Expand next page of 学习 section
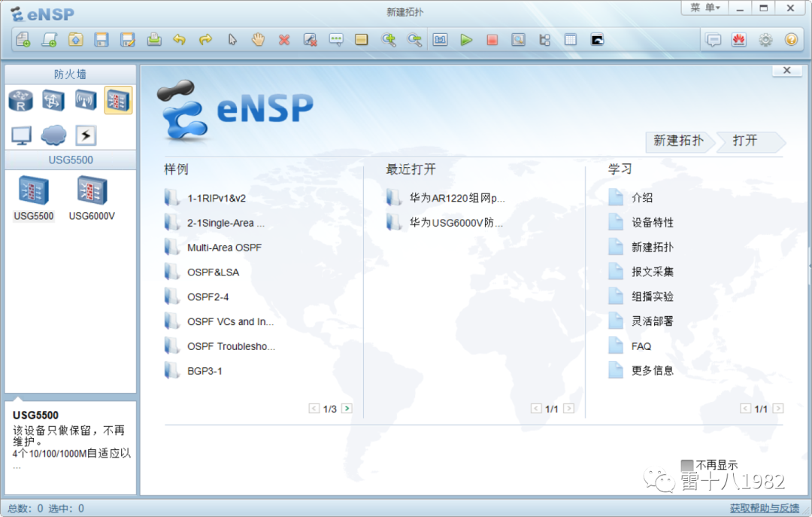The width and height of the screenshot is (812, 517). click(x=779, y=408)
